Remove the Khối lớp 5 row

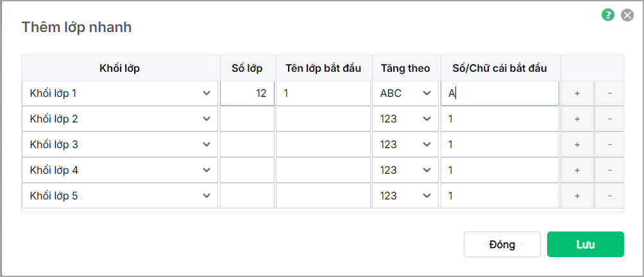click(x=609, y=196)
